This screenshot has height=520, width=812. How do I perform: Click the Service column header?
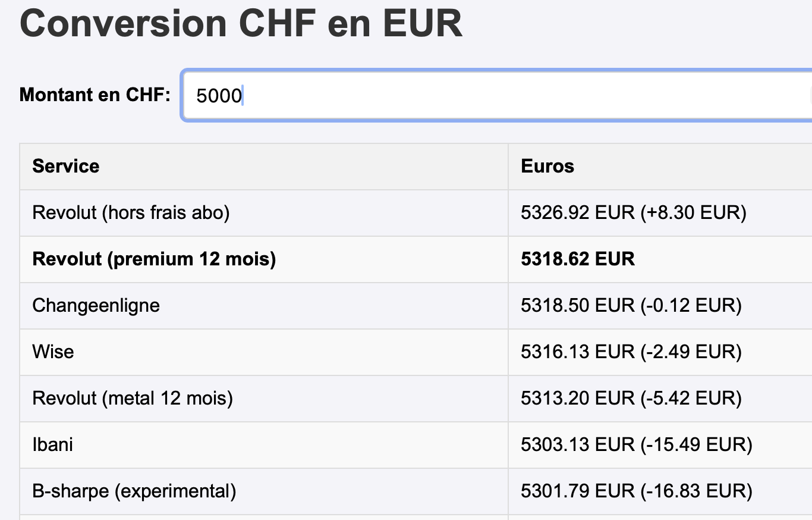pyautogui.click(x=66, y=166)
